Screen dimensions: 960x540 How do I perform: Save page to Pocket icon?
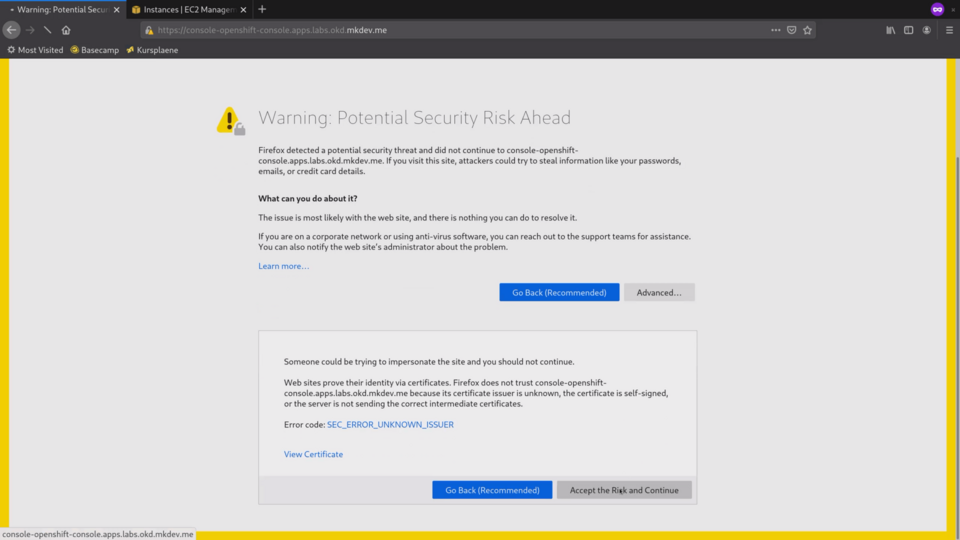[792, 30]
